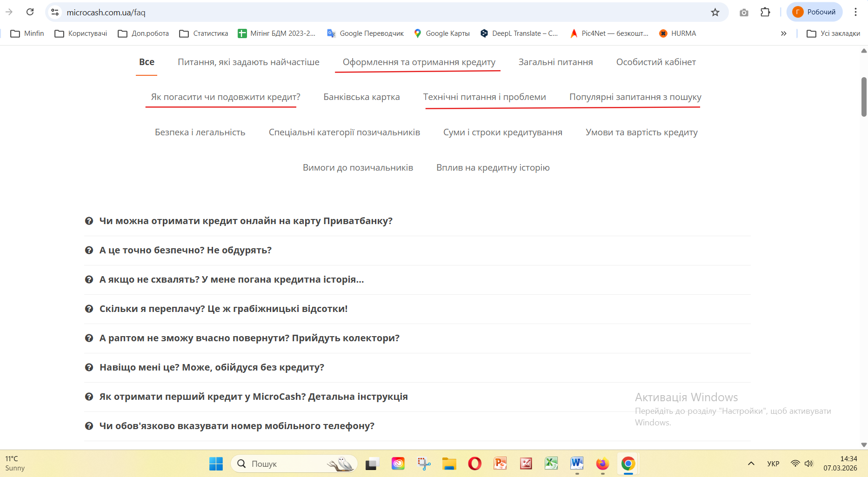Select Суми і строки кредитування category
Image resolution: width=868 pixels, height=477 pixels.
(x=502, y=132)
